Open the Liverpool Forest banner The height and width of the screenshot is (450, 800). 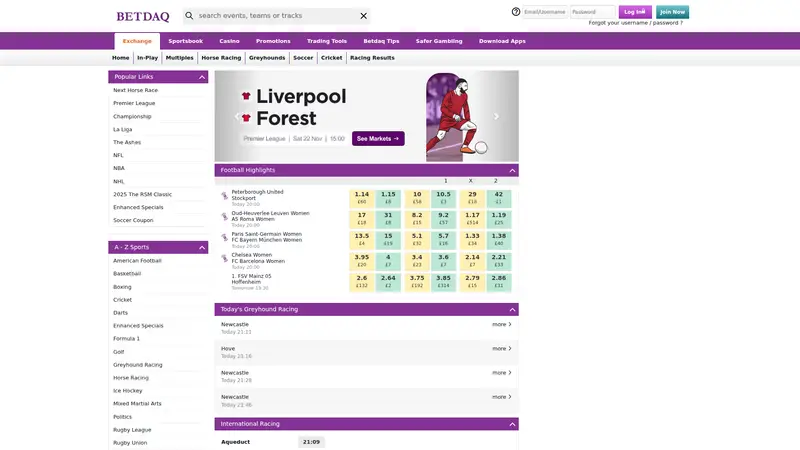[366, 116]
